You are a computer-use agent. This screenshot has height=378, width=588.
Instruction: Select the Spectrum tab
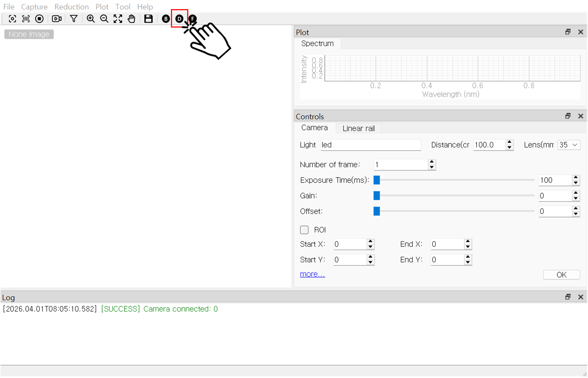pyautogui.click(x=317, y=43)
